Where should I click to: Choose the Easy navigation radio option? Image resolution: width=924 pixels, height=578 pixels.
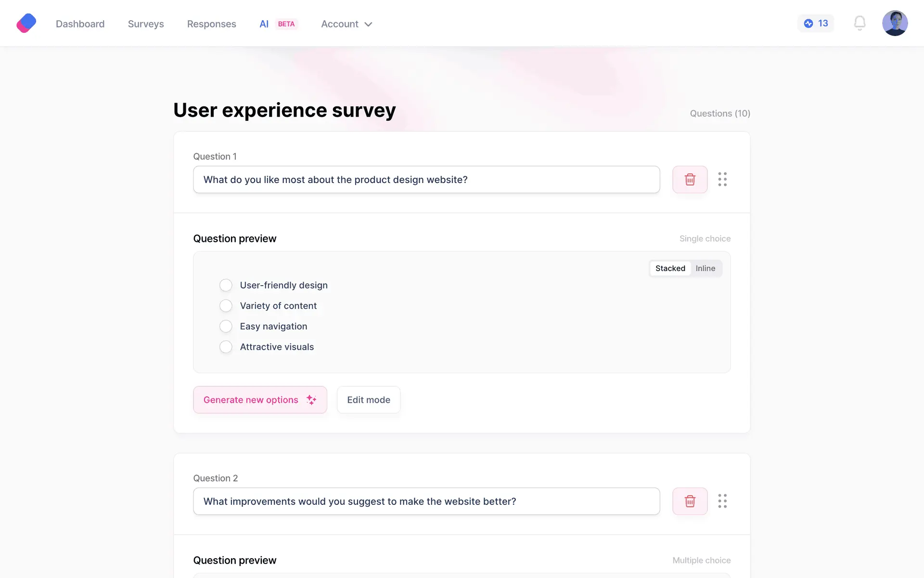pos(226,327)
